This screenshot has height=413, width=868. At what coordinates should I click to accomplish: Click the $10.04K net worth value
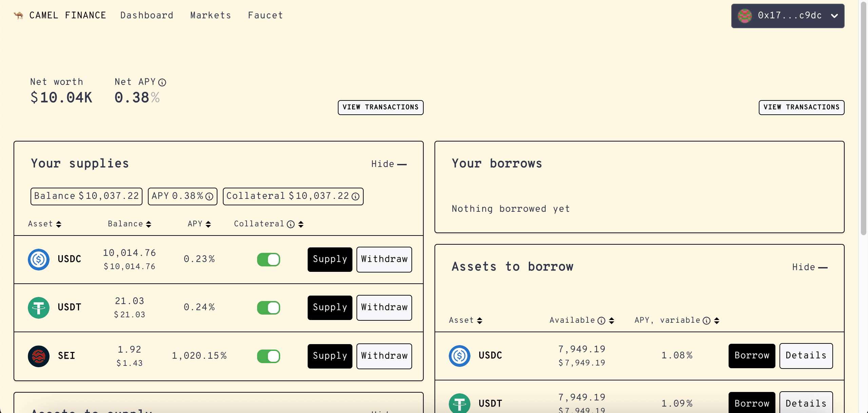coord(61,98)
